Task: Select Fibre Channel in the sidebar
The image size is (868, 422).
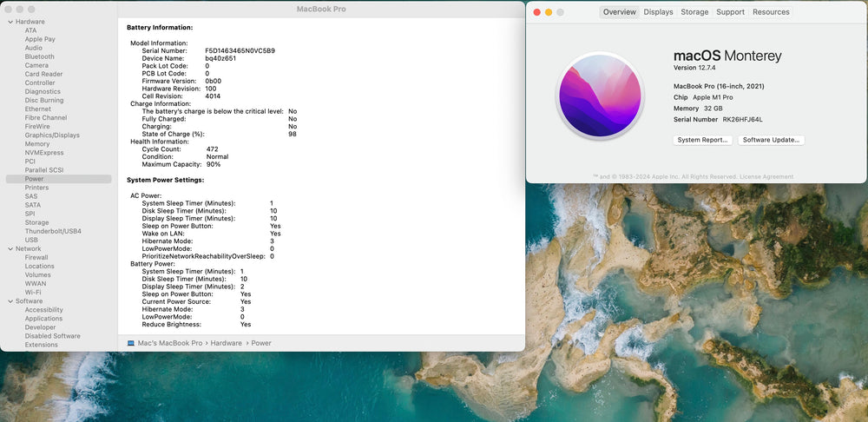Action: click(x=46, y=118)
